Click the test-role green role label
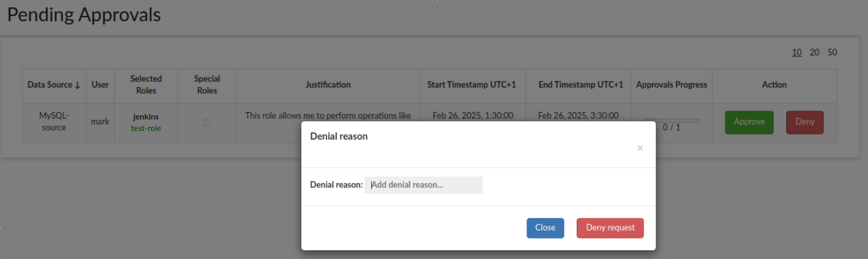868x259 pixels. pyautogui.click(x=146, y=128)
